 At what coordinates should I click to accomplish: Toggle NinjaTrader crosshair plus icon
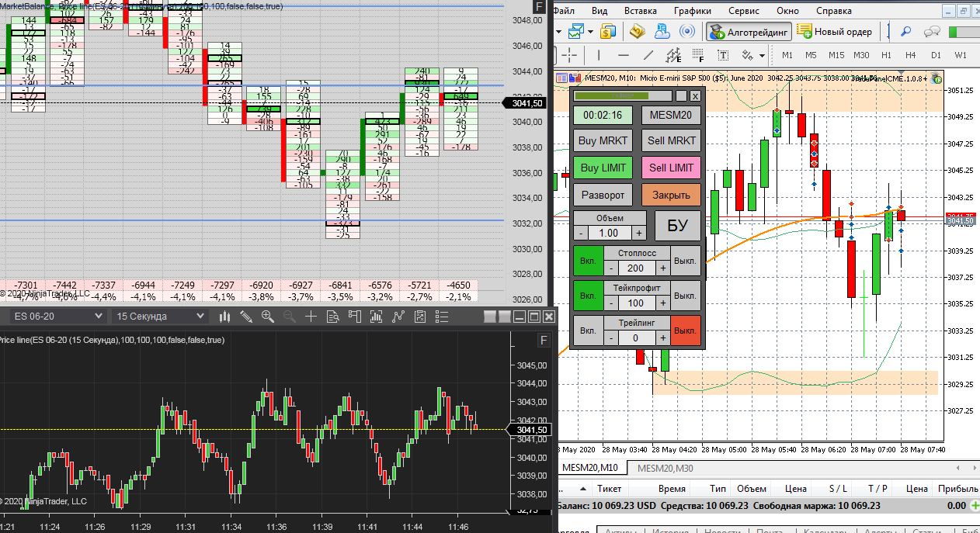[311, 317]
